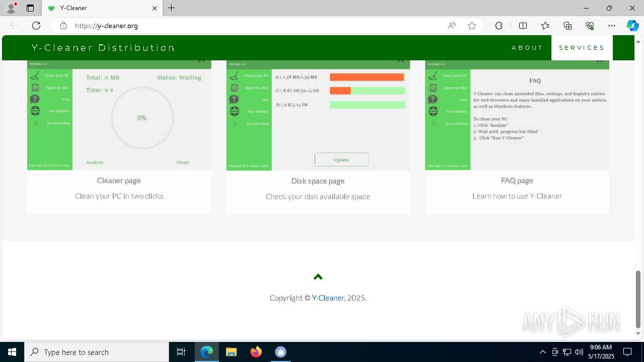This screenshot has width=644, height=362.
Task: Open the Disk space page screenshot thumbnail
Action: [x=318, y=115]
